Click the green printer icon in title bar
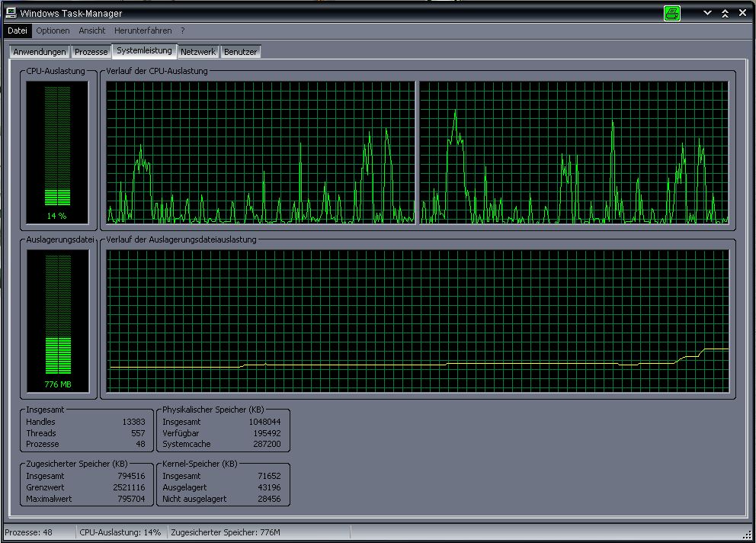Image resolution: width=756 pixels, height=543 pixels. click(671, 13)
